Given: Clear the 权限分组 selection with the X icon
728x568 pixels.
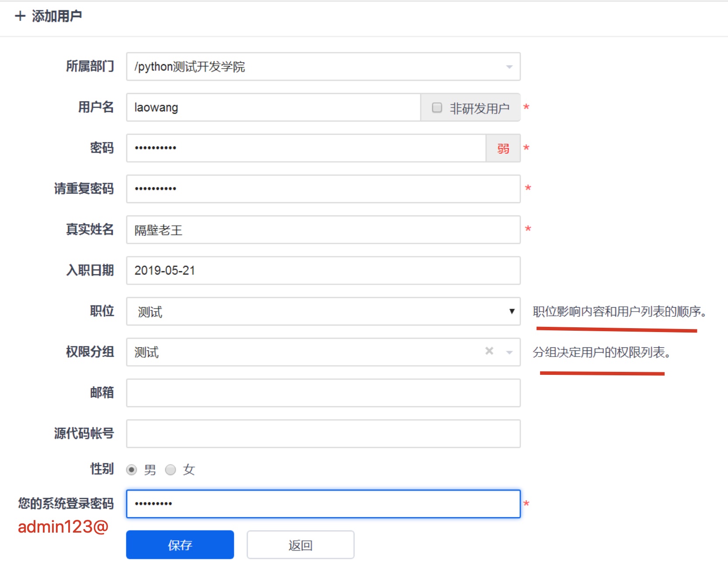Looking at the screenshot, I should click(x=489, y=351).
